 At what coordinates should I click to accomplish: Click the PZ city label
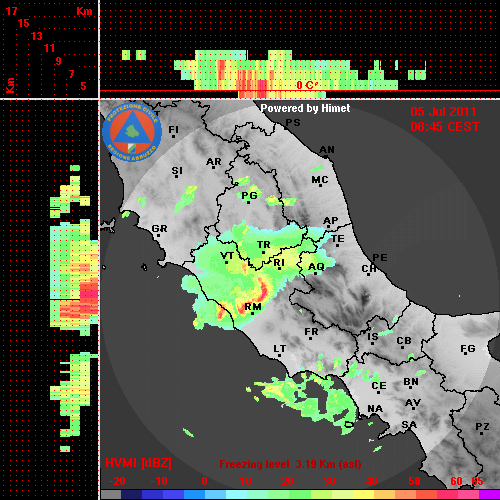coord(482,426)
